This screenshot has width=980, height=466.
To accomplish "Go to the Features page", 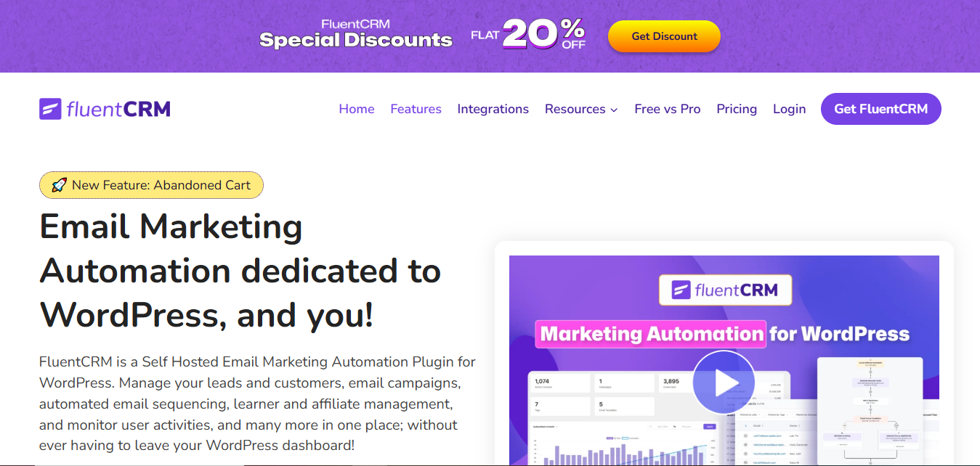I will click(416, 109).
